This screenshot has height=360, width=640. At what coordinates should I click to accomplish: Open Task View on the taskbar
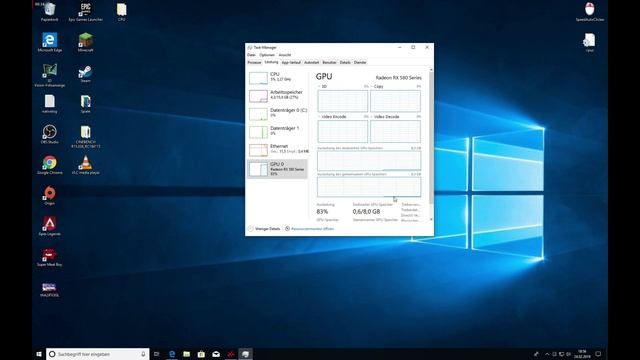click(x=156, y=354)
